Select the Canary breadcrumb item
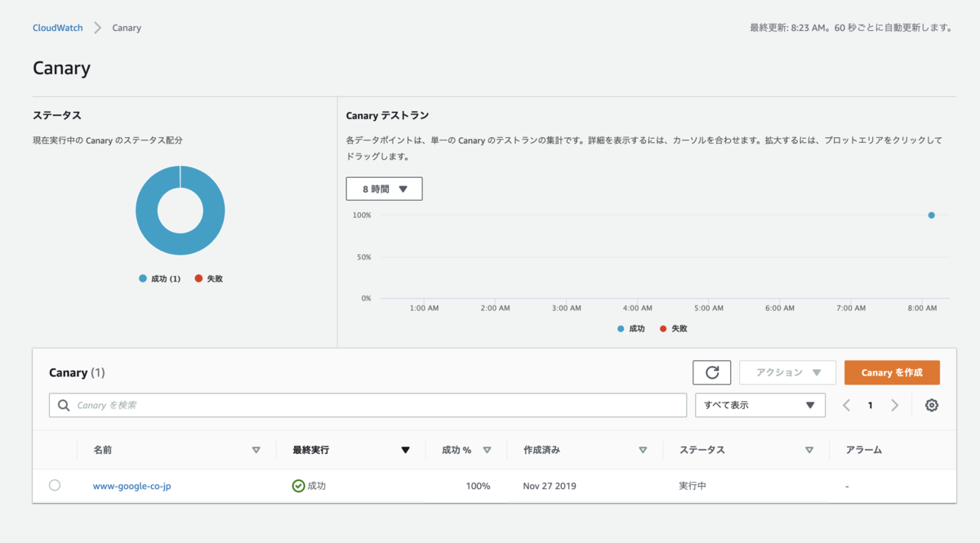The width and height of the screenshot is (980, 543). coord(127,27)
